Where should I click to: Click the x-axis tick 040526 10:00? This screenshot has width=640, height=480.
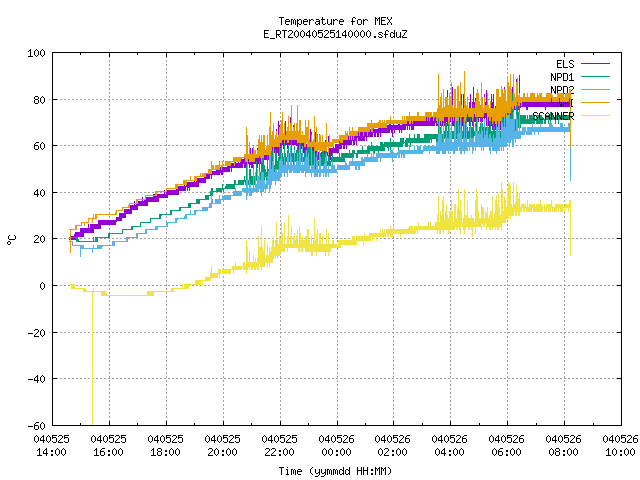(x=620, y=446)
